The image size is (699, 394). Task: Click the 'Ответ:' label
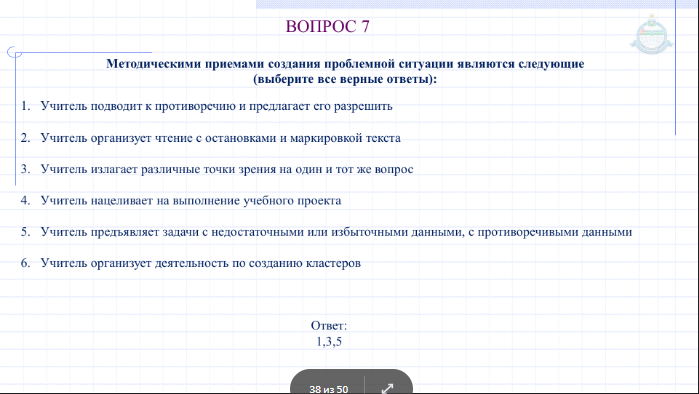click(x=329, y=326)
